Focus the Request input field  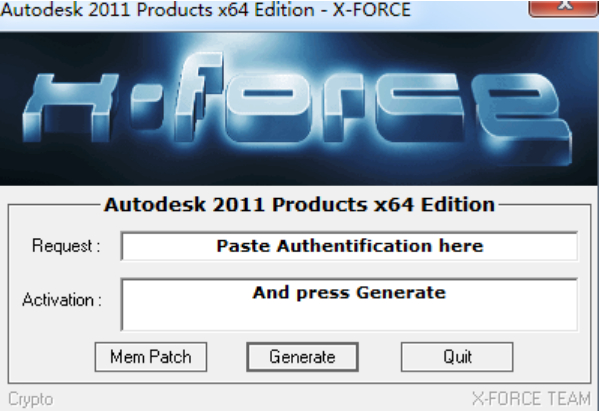(x=349, y=246)
